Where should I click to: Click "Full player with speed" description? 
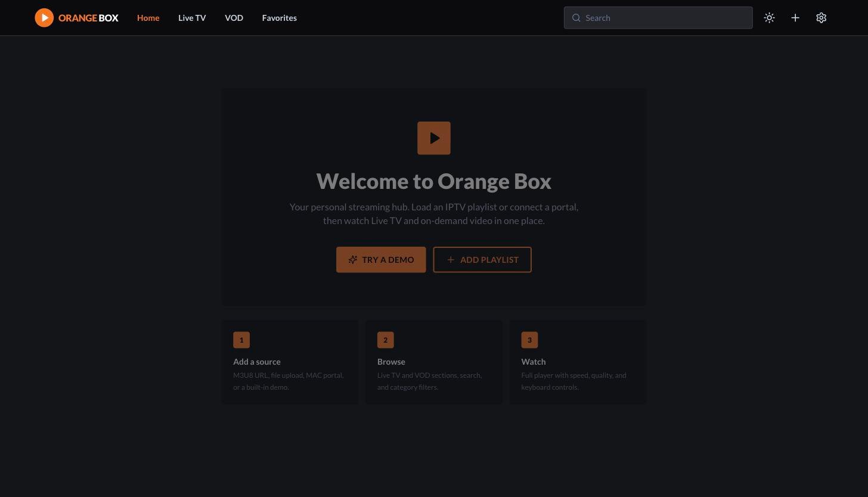tap(574, 381)
